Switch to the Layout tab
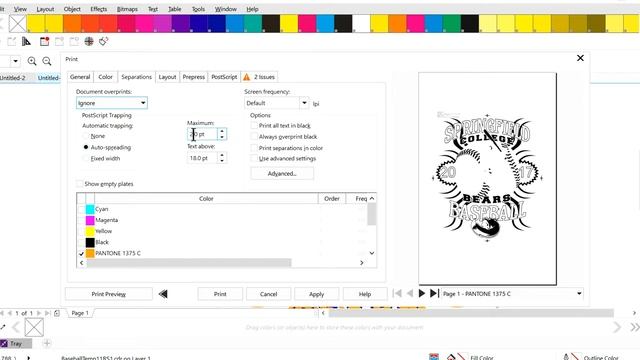The height and width of the screenshot is (360, 640). click(167, 77)
